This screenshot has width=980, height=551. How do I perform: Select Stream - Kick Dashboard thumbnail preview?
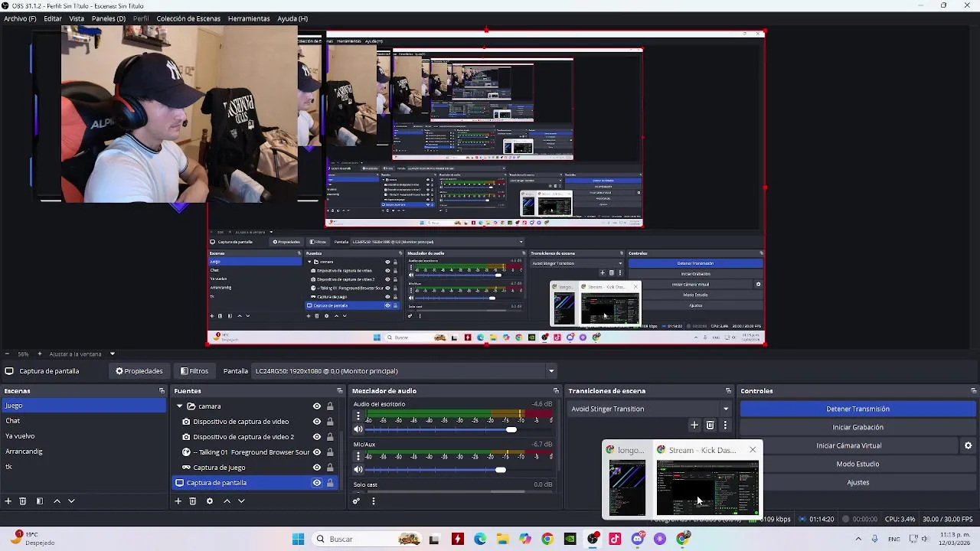click(707, 488)
